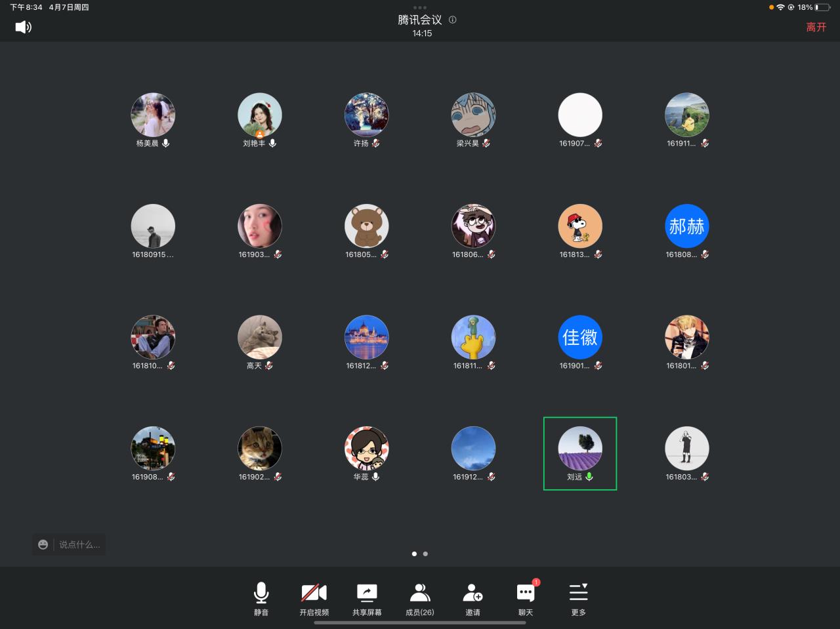This screenshot has width=840, height=629.
Task: Open the emoji picker smiley icon
Action: point(43,544)
